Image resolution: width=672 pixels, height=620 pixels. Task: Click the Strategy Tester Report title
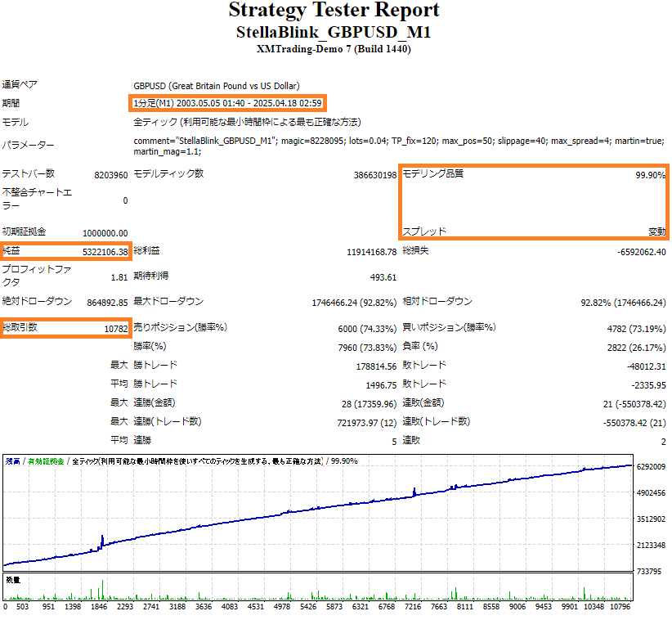334,11
